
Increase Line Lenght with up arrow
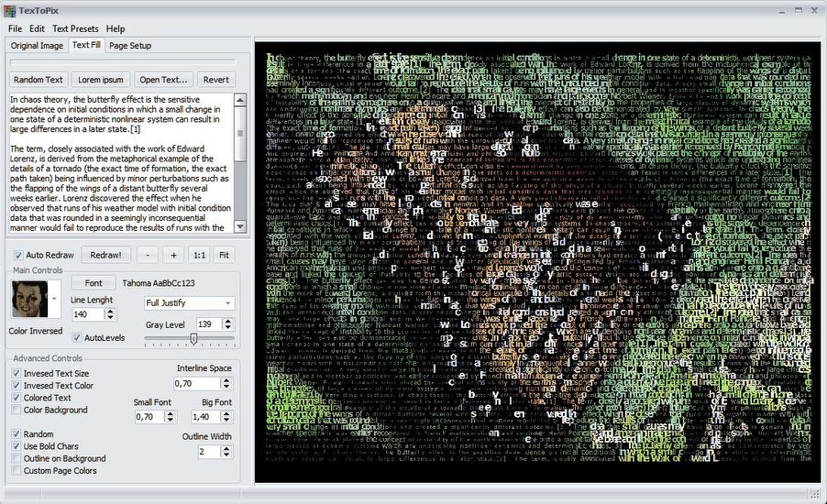click(110, 311)
